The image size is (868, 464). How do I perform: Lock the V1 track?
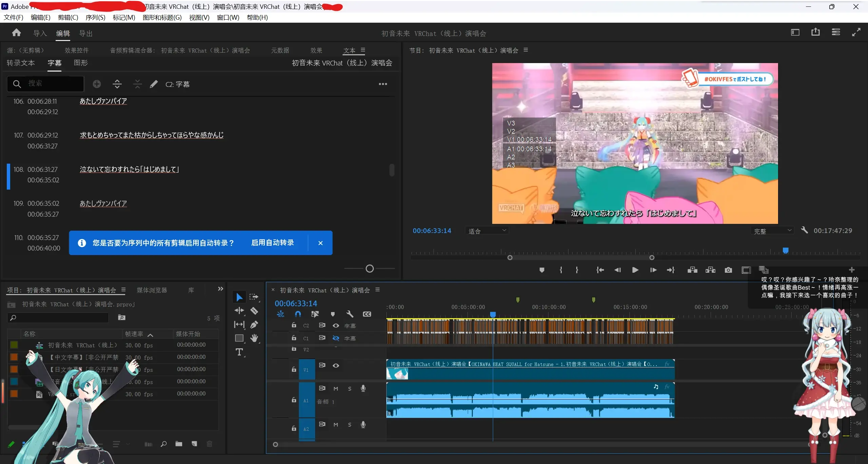coord(294,369)
